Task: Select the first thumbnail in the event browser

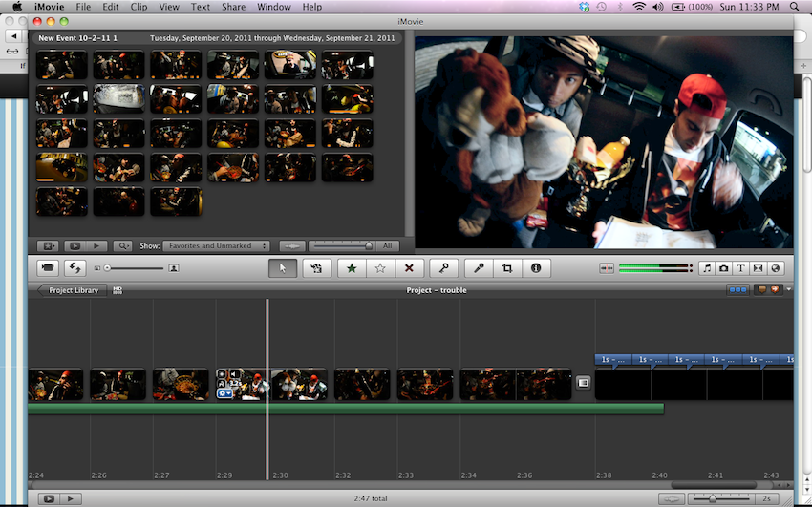Action: point(61,65)
